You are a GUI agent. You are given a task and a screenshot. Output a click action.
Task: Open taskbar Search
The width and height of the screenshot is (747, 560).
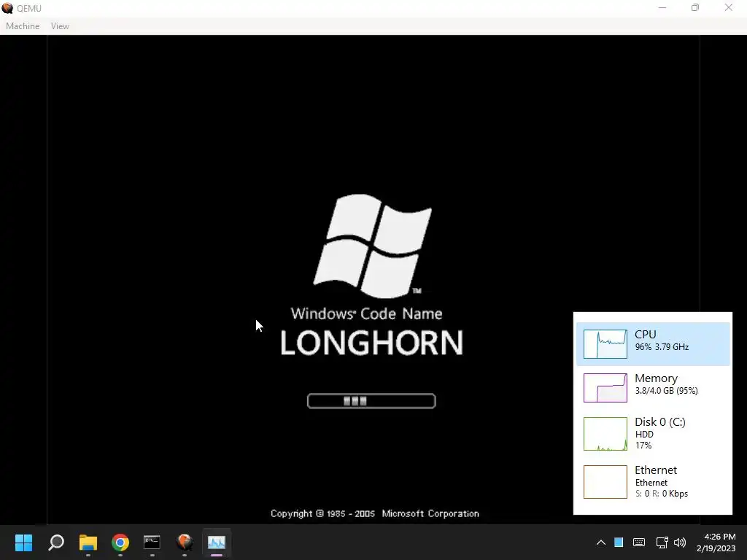point(56,542)
